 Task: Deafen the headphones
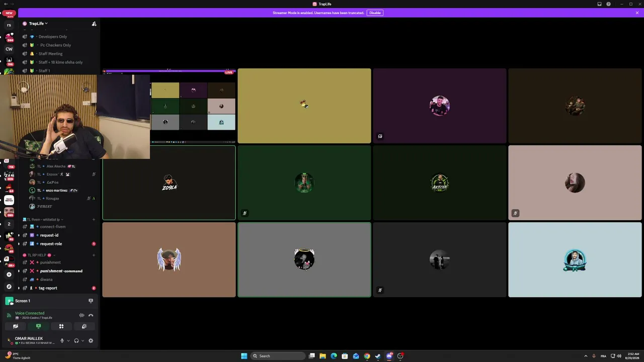point(76,341)
